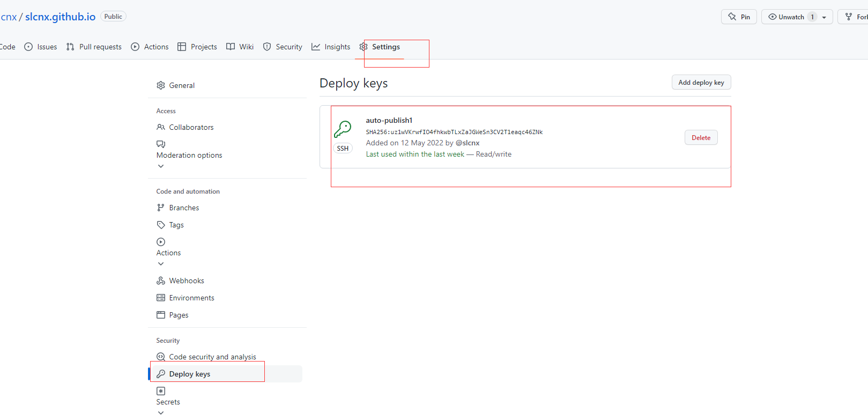Screen dimensions: 868x420
Task: Open the slcnx.github.io repository link
Action: pos(60,17)
